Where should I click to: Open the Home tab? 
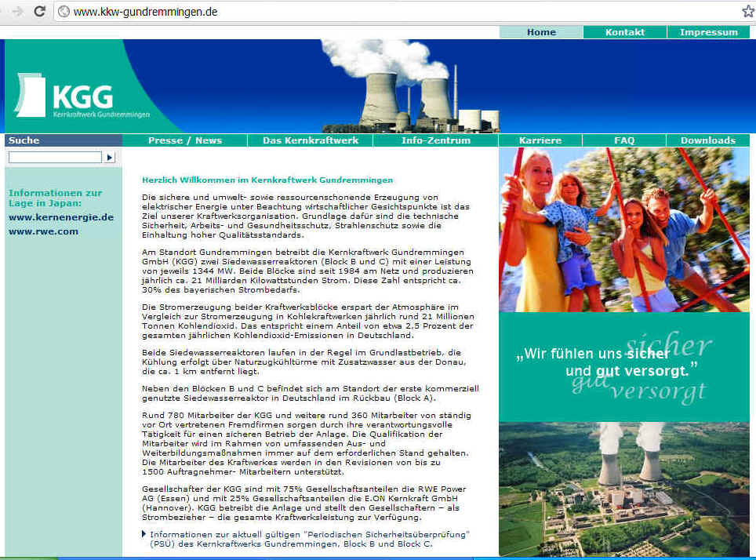[541, 32]
